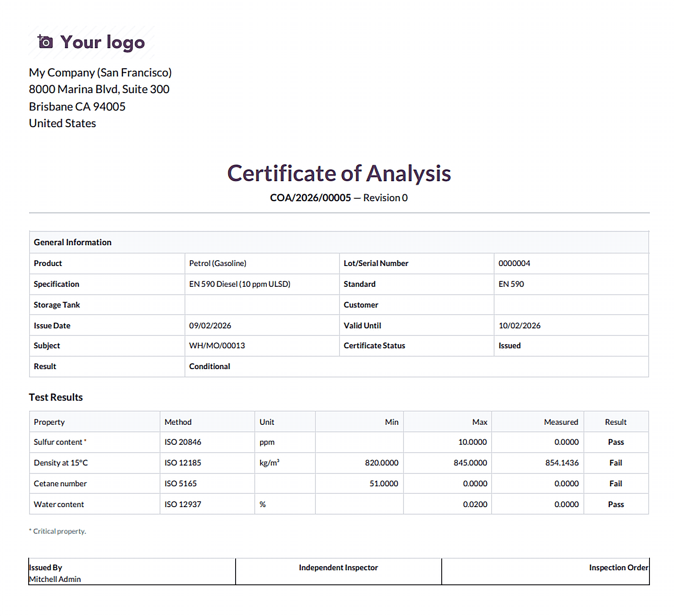Screen dimensions: 674x616
Task: Click issue date 09/02/2026
Action: click(x=210, y=325)
